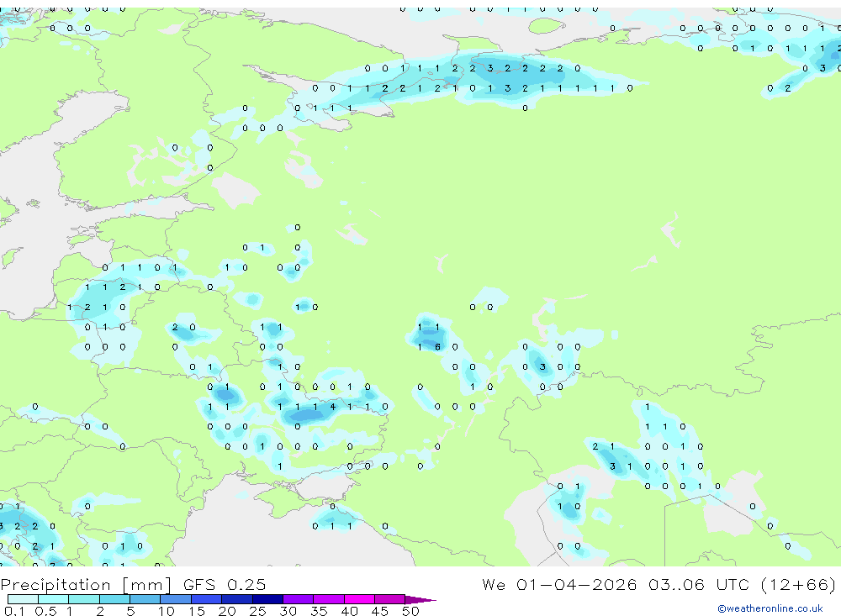The height and width of the screenshot is (616, 841).
Task: Click the 0.1–0.5 mm lightest cyan legend swatch
Action: coord(23,599)
